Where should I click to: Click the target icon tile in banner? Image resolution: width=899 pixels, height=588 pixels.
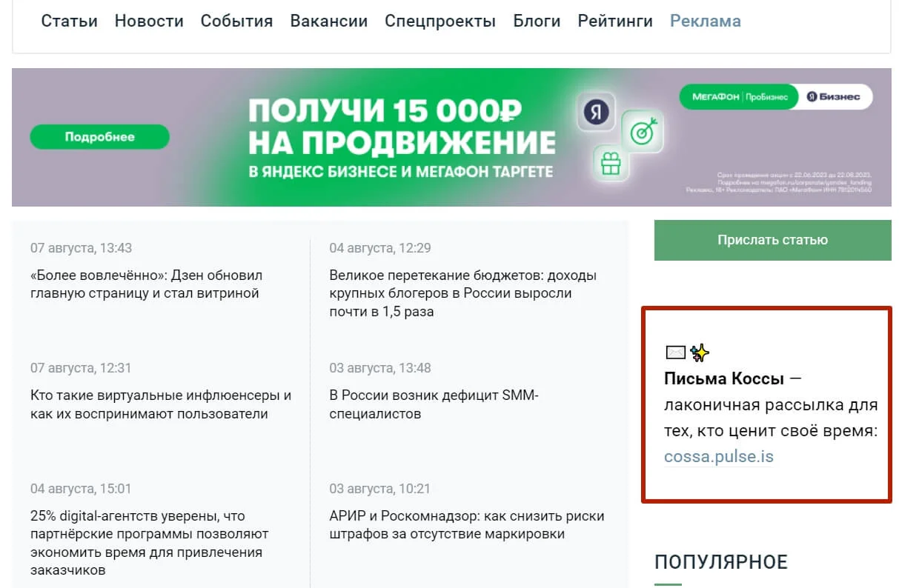pos(641,132)
